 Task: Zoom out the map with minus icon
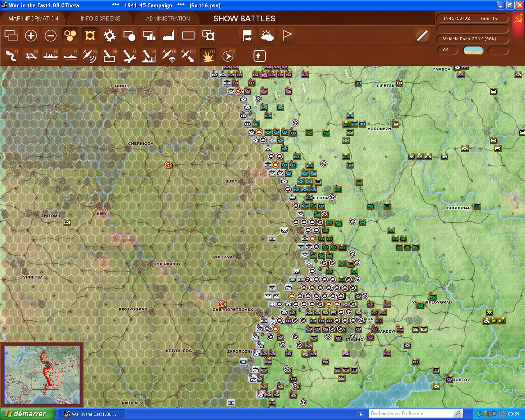[x=50, y=36]
